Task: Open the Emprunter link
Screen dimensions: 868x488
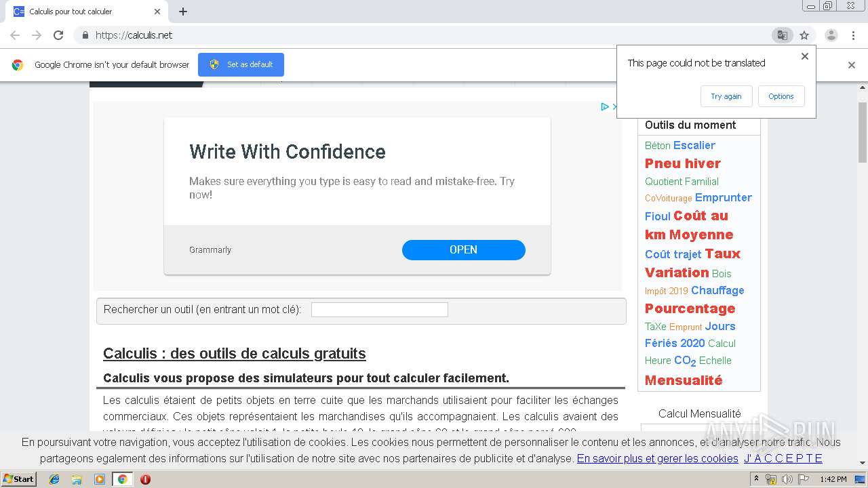Action: pos(723,197)
